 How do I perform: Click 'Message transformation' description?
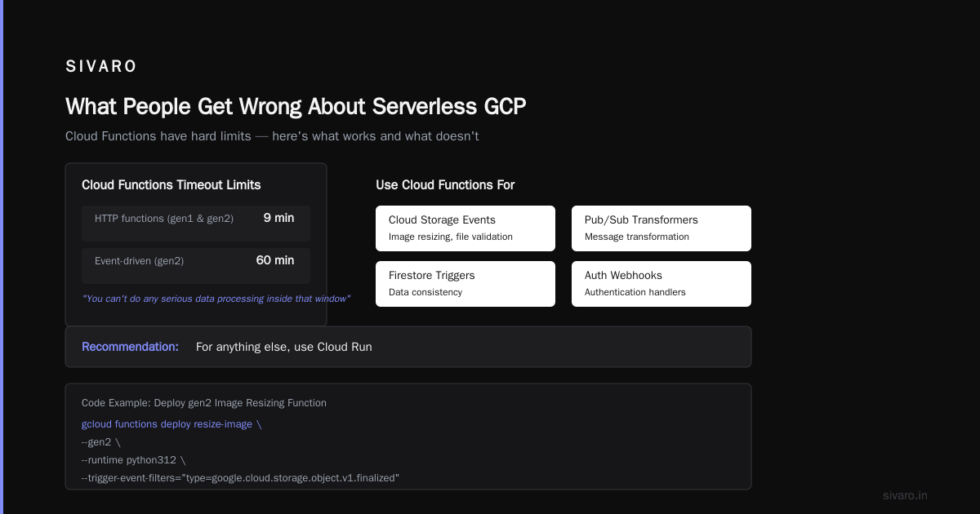pos(637,237)
